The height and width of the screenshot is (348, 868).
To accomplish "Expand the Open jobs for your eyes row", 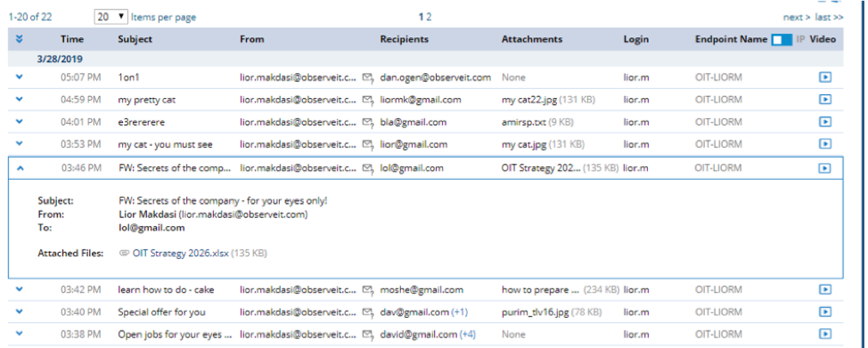I will (x=20, y=334).
